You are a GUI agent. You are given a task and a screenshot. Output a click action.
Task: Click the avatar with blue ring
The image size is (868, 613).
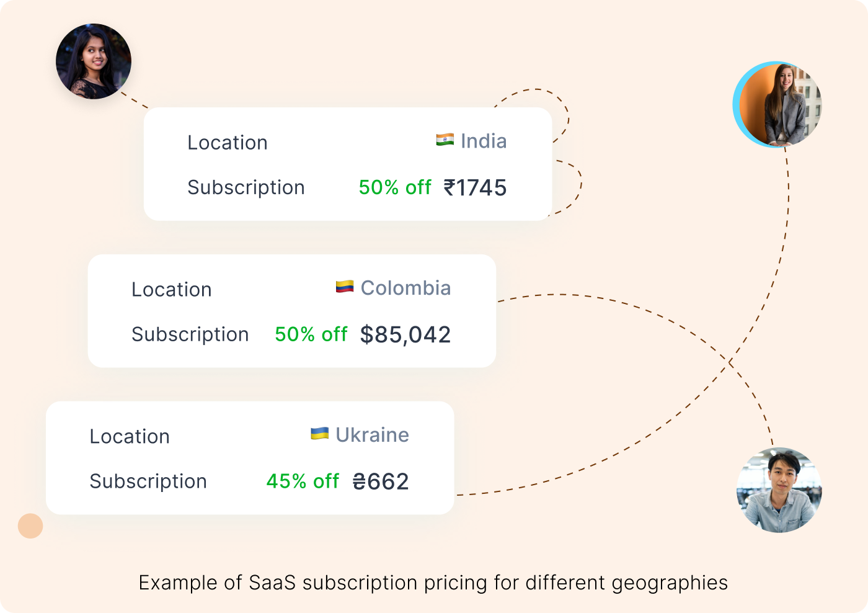(778, 104)
